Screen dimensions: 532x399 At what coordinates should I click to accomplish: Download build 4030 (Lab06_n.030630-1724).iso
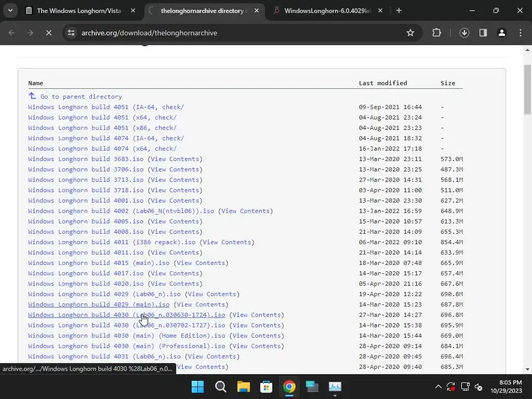(x=127, y=315)
